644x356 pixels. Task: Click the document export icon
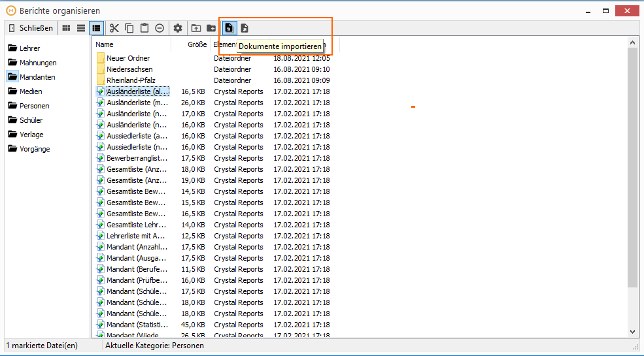click(245, 28)
